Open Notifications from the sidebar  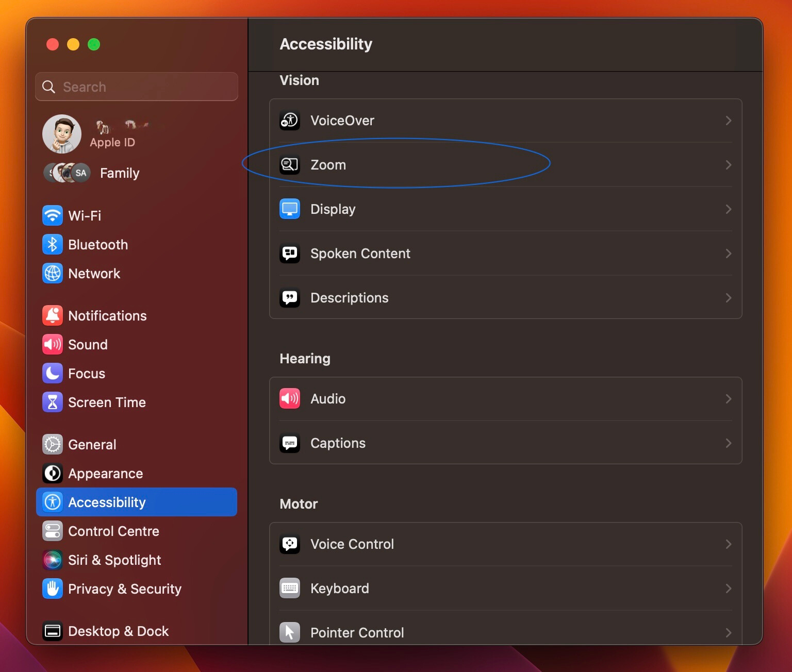(x=137, y=315)
